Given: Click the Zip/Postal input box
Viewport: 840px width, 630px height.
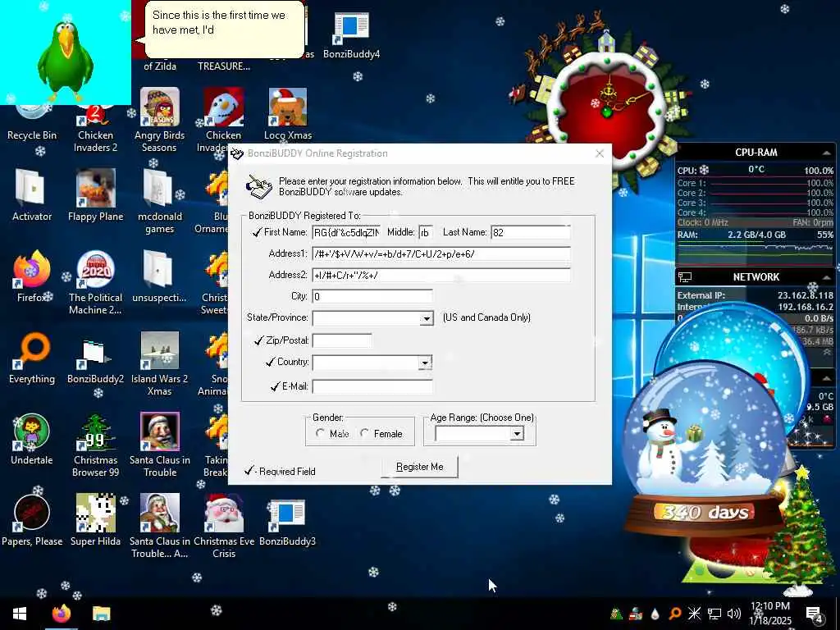Looking at the screenshot, I should click(342, 340).
